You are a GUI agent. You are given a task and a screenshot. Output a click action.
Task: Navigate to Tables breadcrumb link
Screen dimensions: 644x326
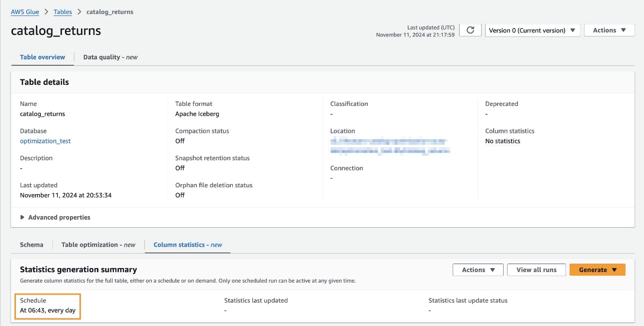62,12
